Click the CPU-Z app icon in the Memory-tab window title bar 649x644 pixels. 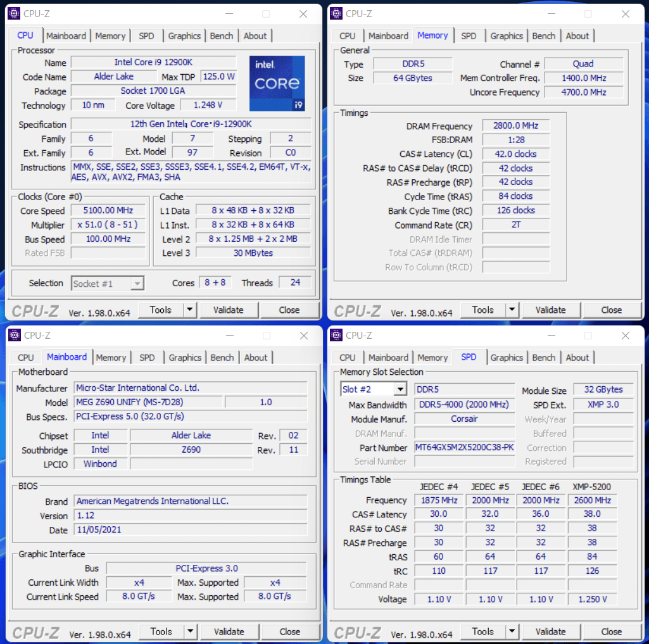click(x=336, y=13)
